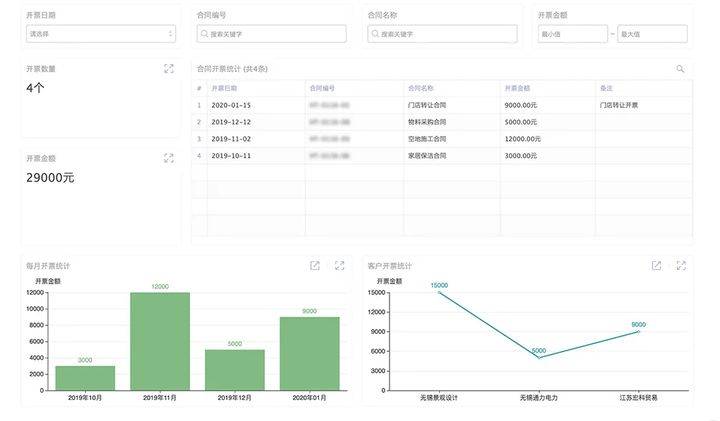Image resolution: width=720 pixels, height=421 pixels.
Task: Maximize the 每月开票统计 chart
Action: pos(339,266)
